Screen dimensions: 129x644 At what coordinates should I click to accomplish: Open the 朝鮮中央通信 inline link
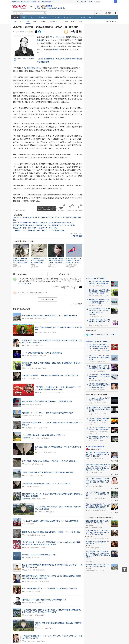pos(32,68)
